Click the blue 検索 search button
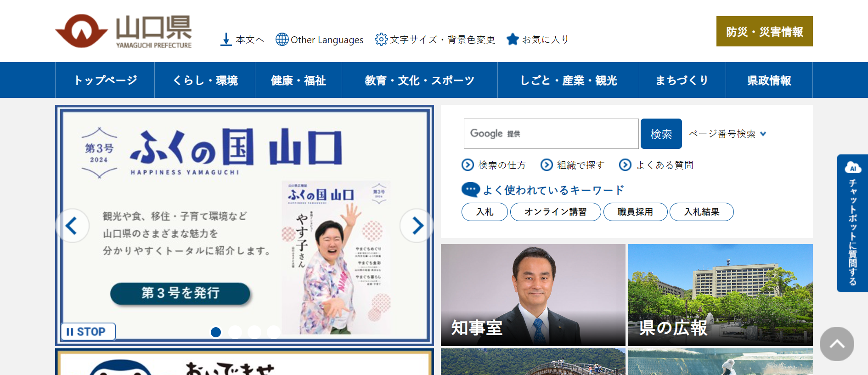868x375 pixels. tap(661, 134)
